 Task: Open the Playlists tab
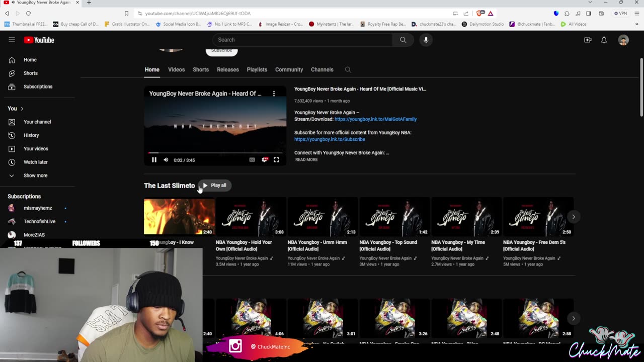pos(257,69)
